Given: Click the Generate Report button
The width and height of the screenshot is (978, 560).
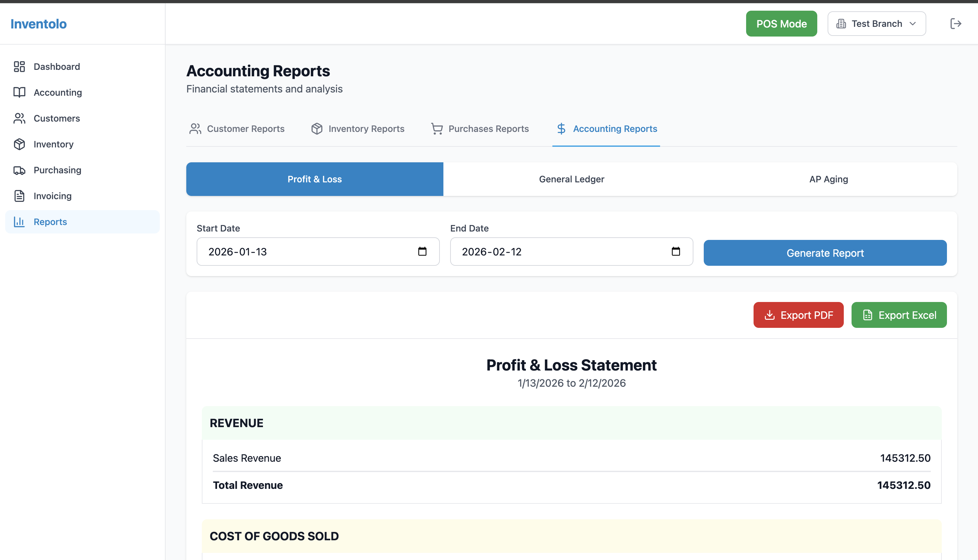Looking at the screenshot, I should pyautogui.click(x=825, y=253).
